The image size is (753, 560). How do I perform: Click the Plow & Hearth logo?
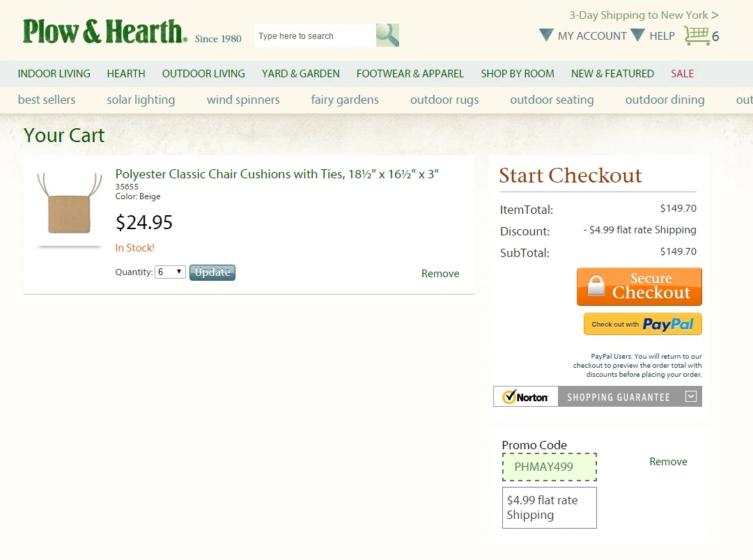(106, 31)
